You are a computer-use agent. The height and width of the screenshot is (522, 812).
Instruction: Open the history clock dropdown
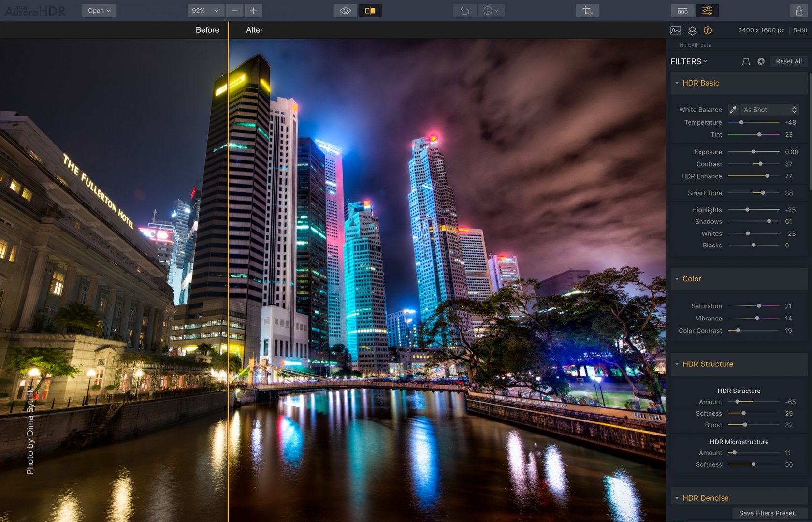coord(491,11)
